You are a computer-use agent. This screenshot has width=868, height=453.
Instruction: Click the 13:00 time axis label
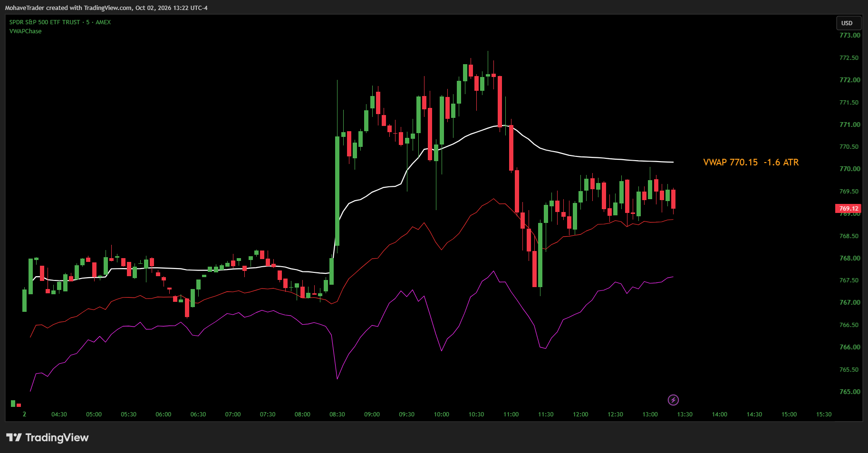click(650, 414)
